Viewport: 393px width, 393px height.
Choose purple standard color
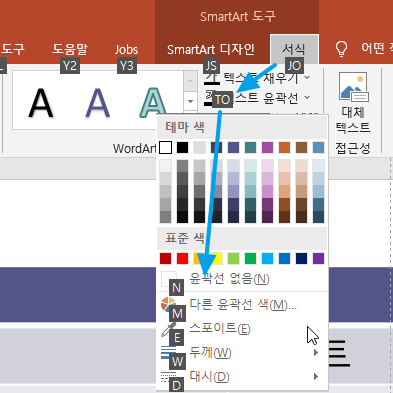tap(318, 258)
